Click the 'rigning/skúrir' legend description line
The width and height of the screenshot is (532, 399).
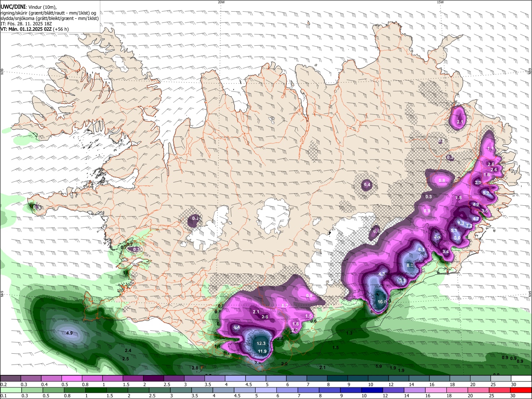[x=48, y=13]
